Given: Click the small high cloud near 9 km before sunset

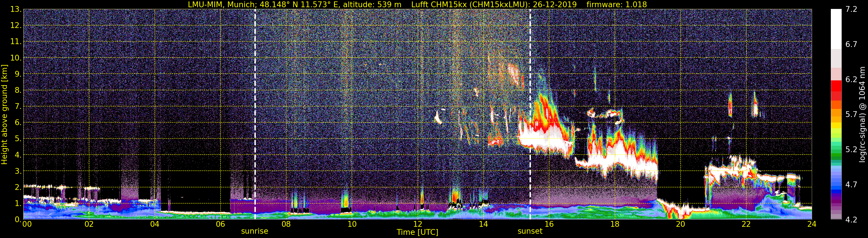Looking at the screenshot, I should coord(514,75).
